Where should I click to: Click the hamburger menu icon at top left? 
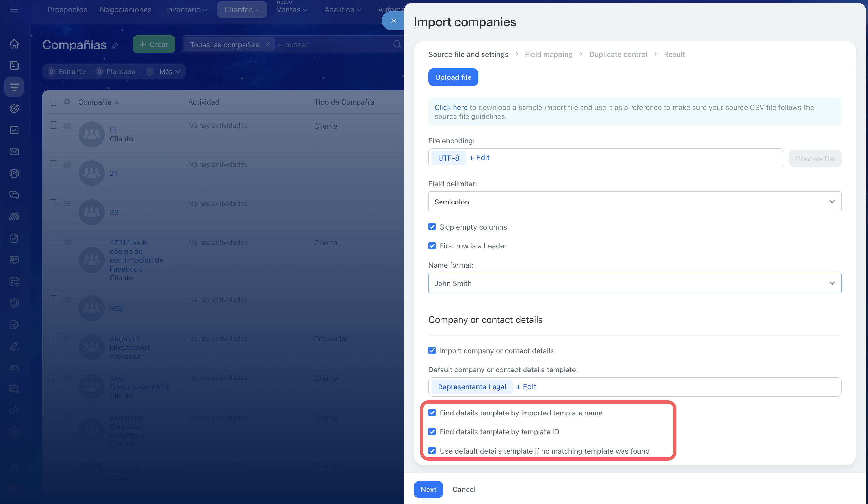click(14, 9)
